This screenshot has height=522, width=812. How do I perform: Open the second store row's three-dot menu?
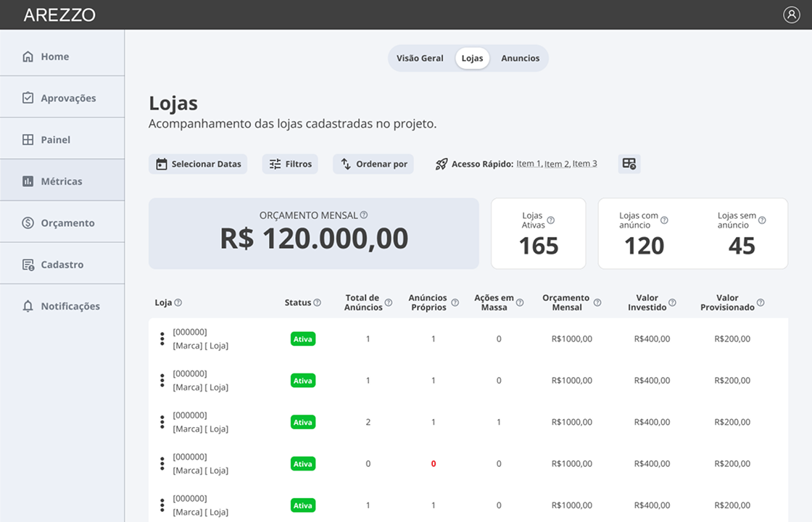162,380
